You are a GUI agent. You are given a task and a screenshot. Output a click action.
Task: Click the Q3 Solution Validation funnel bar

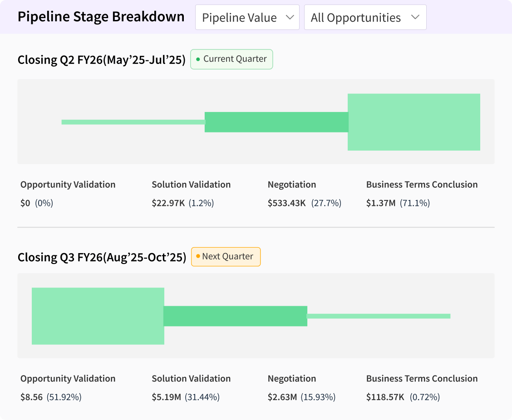click(235, 316)
